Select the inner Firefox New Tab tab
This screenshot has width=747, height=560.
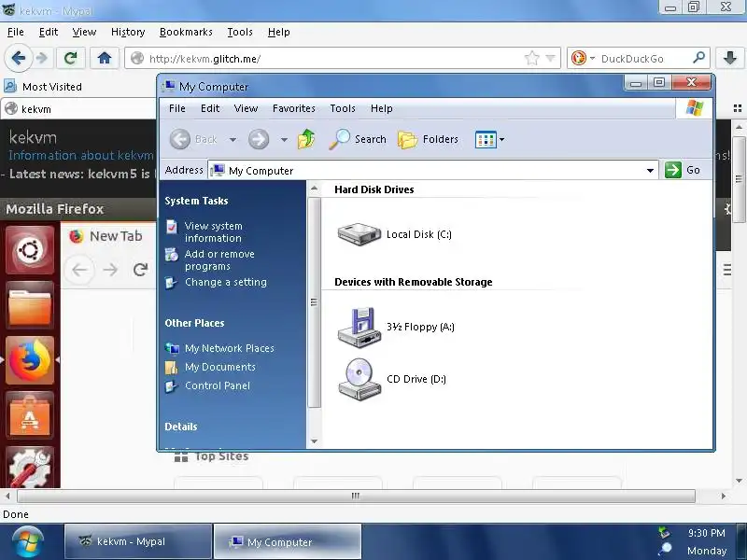point(106,236)
